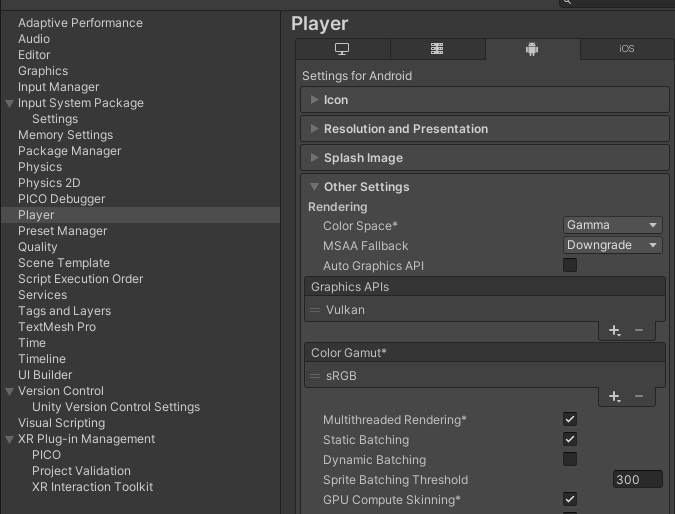The height and width of the screenshot is (514, 675).
Task: Click the settings search field
Action: [617, 3]
